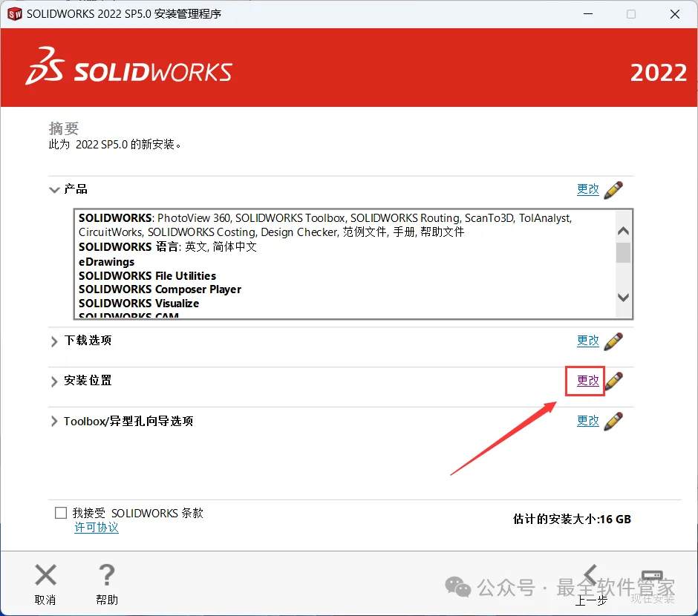Open the 更改 link for 下载选项
This screenshot has width=698, height=616.
(587, 341)
